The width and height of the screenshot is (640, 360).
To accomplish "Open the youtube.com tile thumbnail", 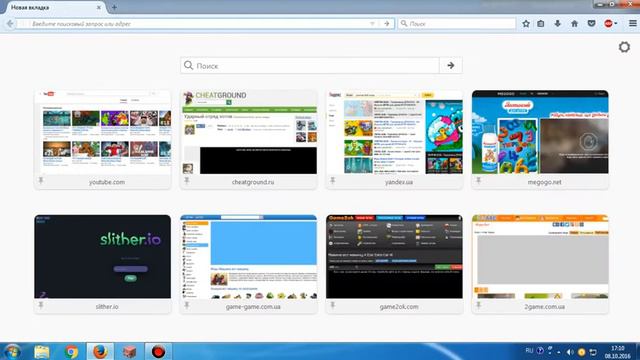I will point(102,133).
